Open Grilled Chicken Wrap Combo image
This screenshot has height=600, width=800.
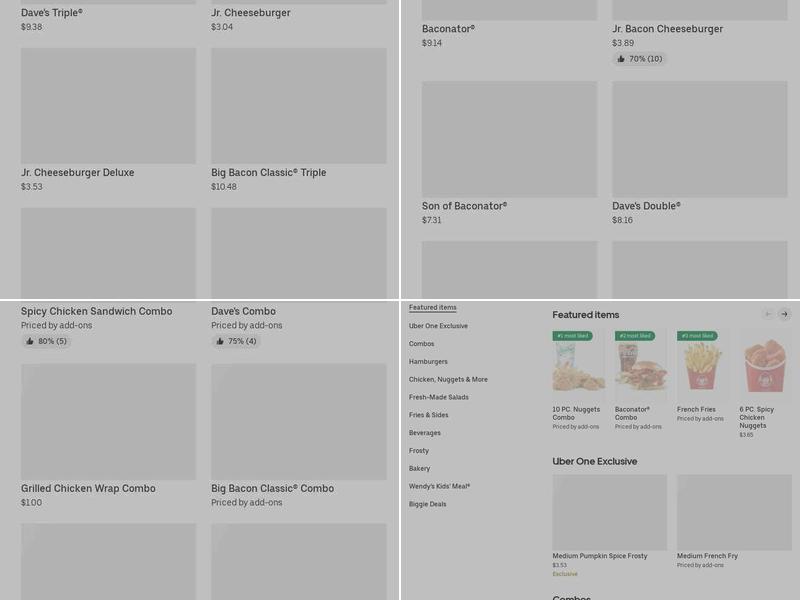(x=108, y=421)
